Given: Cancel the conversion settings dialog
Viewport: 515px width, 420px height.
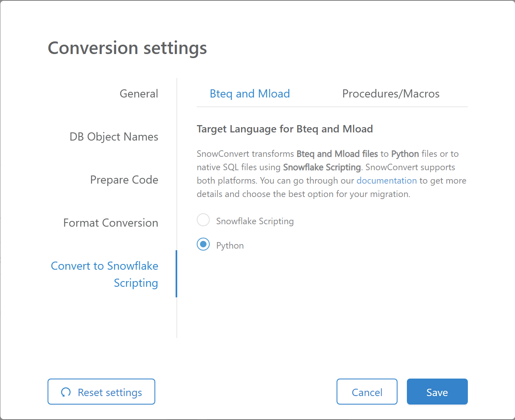Looking at the screenshot, I should (367, 392).
